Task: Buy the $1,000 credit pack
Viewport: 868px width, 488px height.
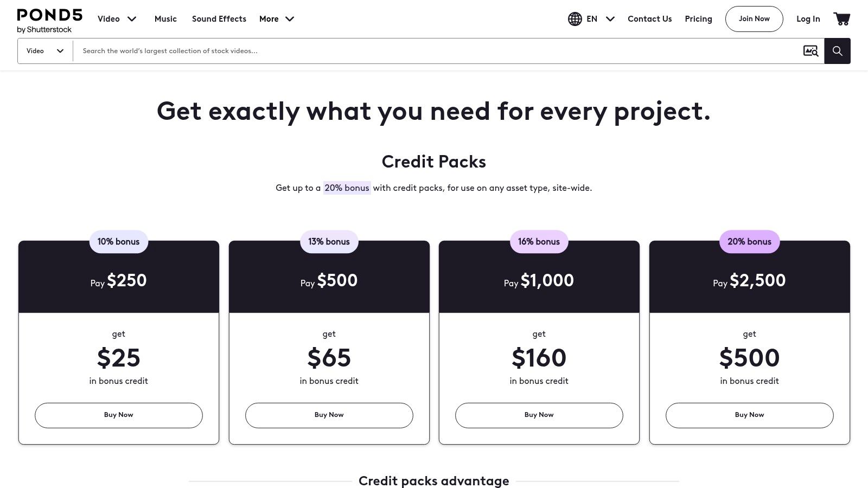Action: tap(539, 415)
